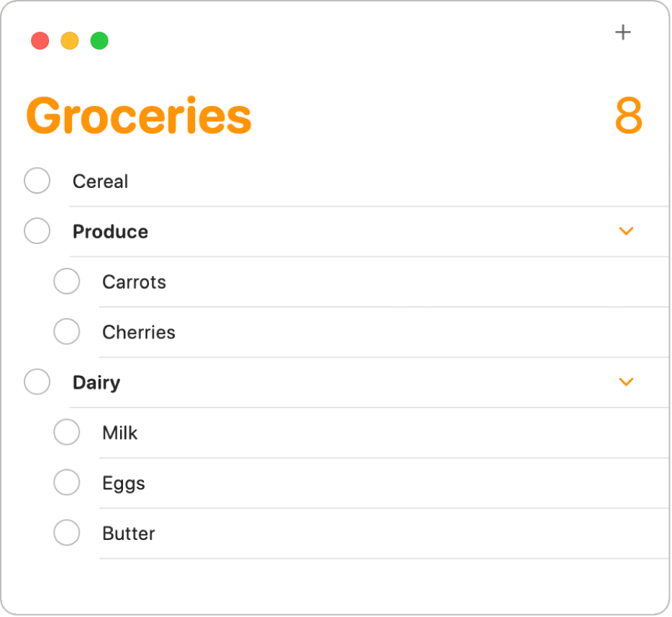This screenshot has width=672, height=617.
Task: Click the Add reminder plus icon
Action: click(x=622, y=32)
